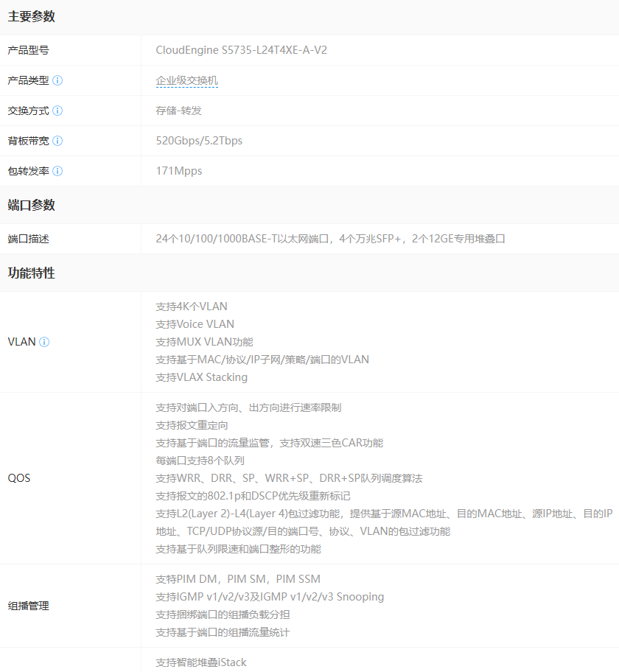Screen dimensions: 619x672
Task: Click the line 支持报文重定向
Action: click(x=192, y=425)
